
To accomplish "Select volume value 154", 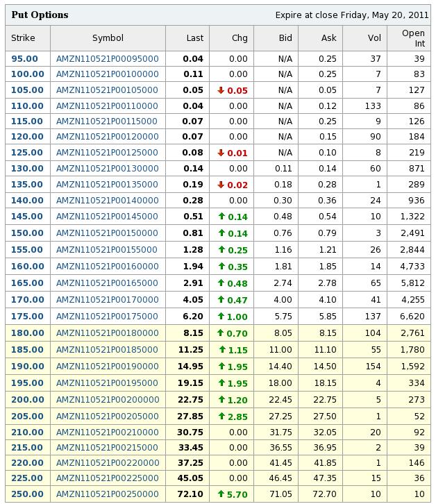I will [374, 367].
